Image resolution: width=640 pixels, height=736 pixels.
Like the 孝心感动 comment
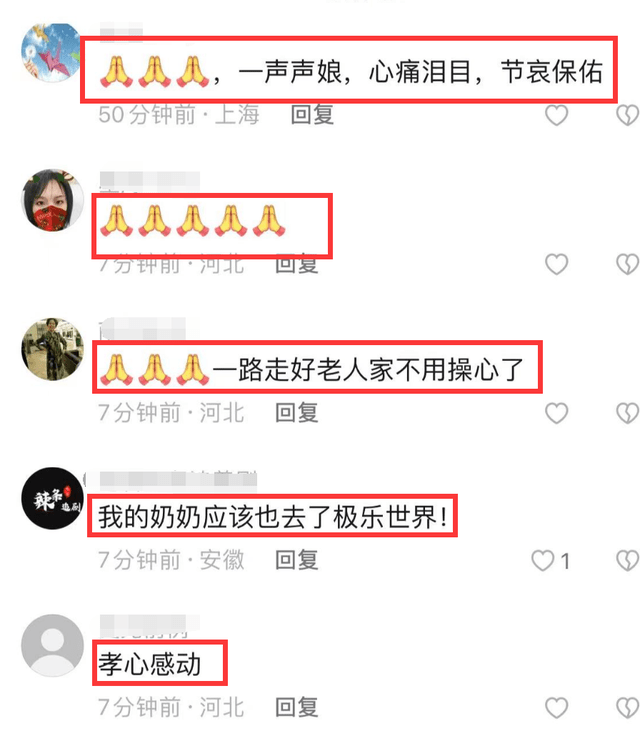click(x=556, y=708)
